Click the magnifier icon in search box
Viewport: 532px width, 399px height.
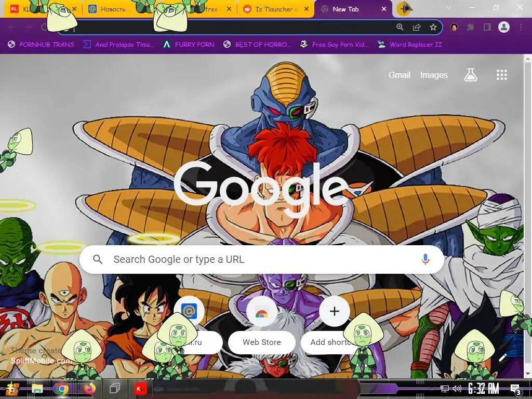point(97,260)
